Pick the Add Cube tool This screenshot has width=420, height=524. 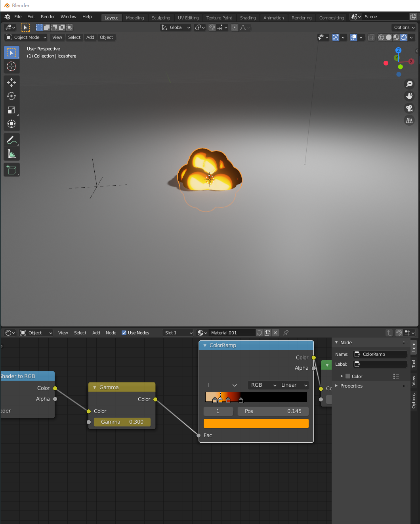[11, 170]
